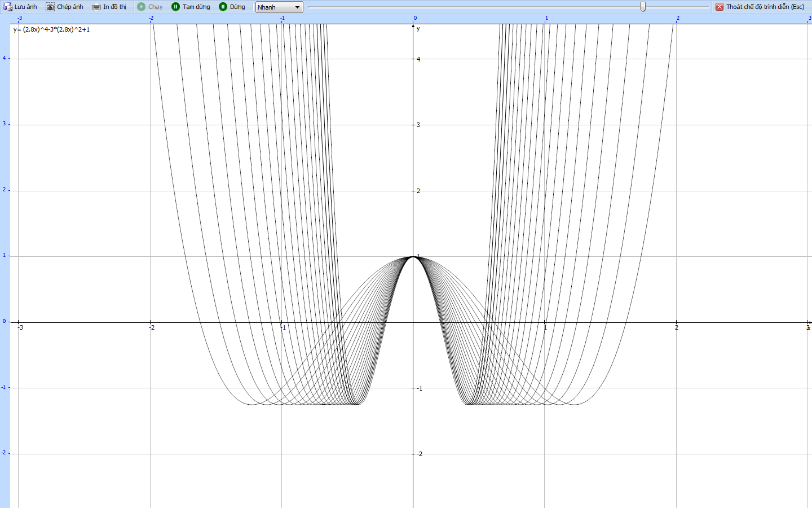This screenshot has height=508, width=812.
Task: Click the In đồ thị printer icon
Action: tap(96, 7)
